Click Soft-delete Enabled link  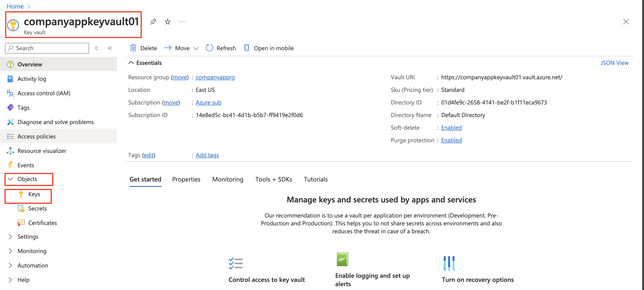451,128
